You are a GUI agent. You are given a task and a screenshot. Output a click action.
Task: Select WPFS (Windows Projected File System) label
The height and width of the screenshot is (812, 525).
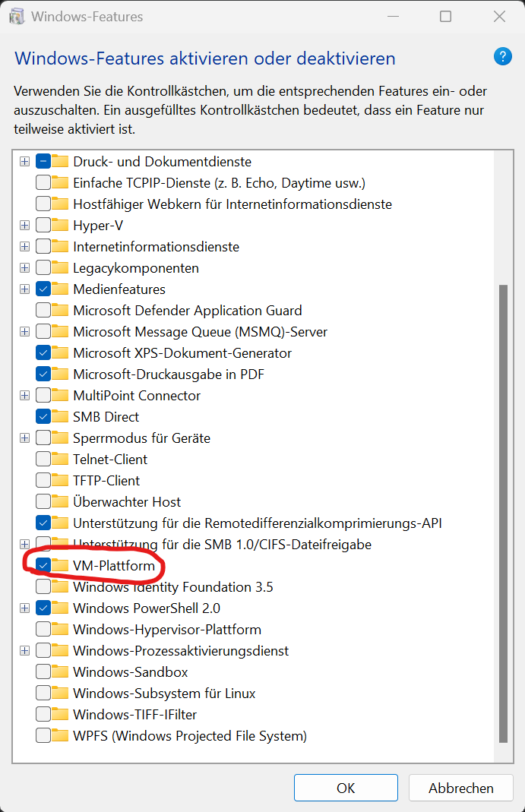coord(190,735)
